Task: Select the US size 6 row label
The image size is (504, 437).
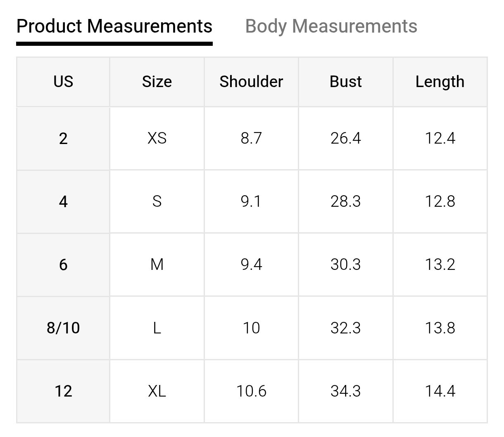Action: coord(63,265)
